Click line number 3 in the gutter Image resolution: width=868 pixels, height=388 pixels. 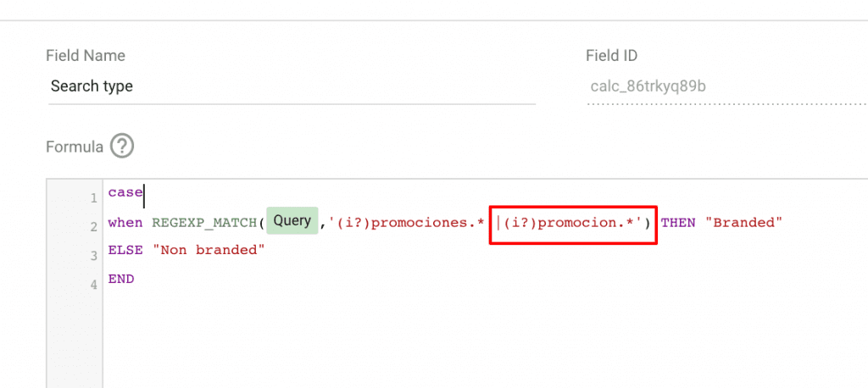pyautogui.click(x=93, y=256)
